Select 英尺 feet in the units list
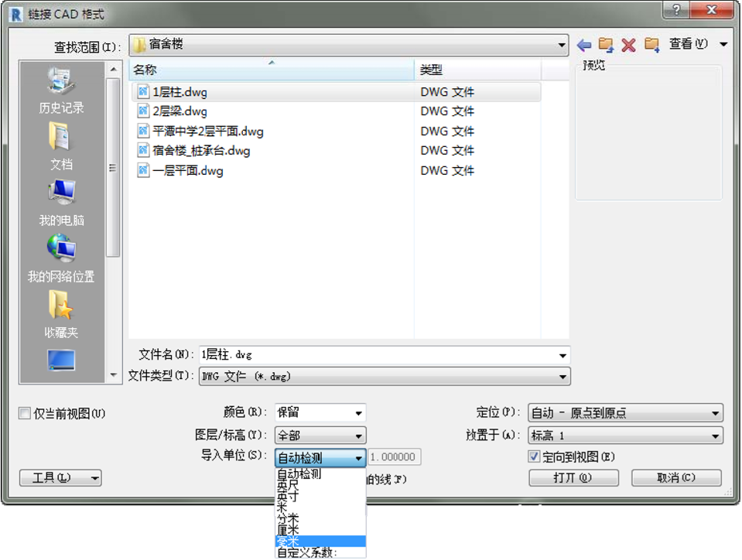 pyautogui.click(x=320, y=485)
